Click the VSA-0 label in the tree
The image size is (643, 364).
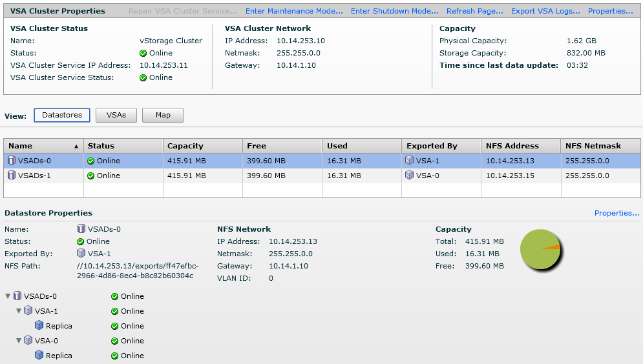coord(47,341)
